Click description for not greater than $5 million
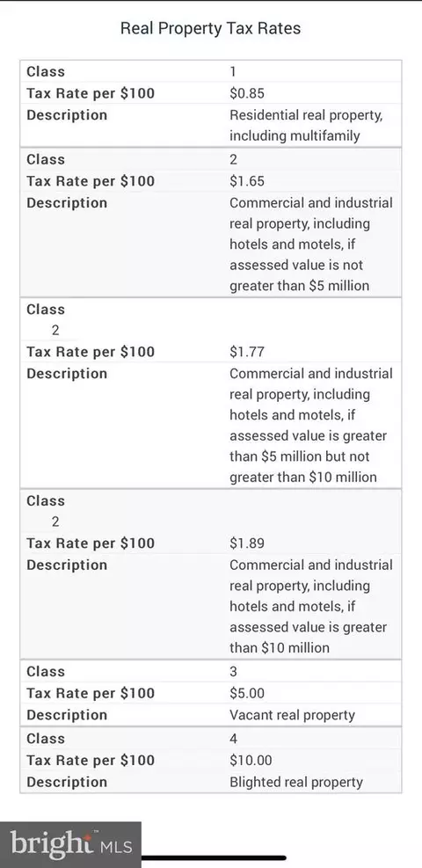The image size is (422, 868). (x=311, y=244)
